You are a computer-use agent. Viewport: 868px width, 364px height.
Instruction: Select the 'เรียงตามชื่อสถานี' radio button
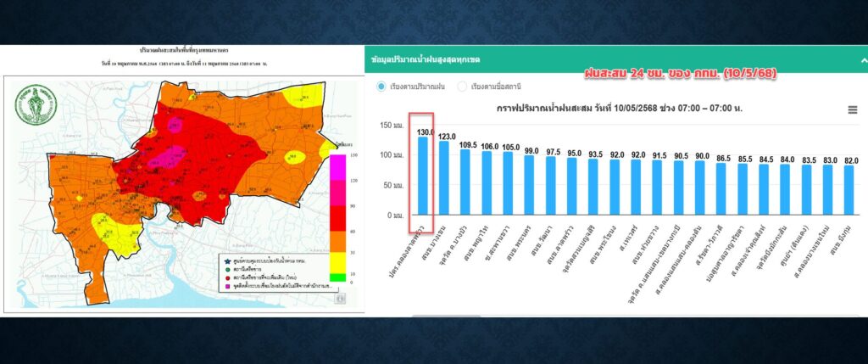pyautogui.click(x=462, y=87)
